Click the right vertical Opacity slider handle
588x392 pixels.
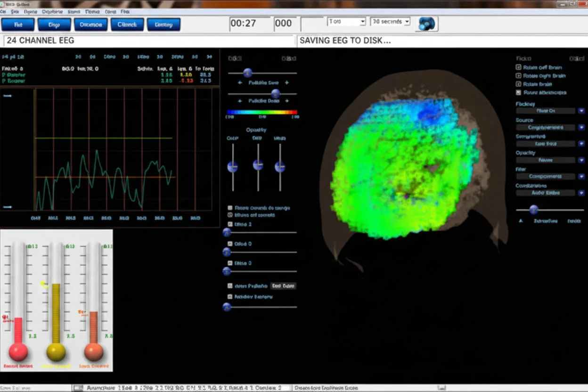coord(280,166)
